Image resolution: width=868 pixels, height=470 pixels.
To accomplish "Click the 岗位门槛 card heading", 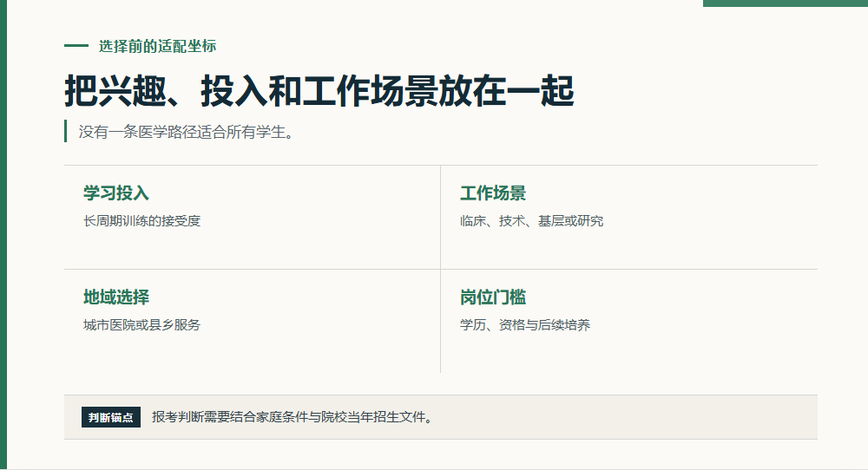I will [x=493, y=297].
